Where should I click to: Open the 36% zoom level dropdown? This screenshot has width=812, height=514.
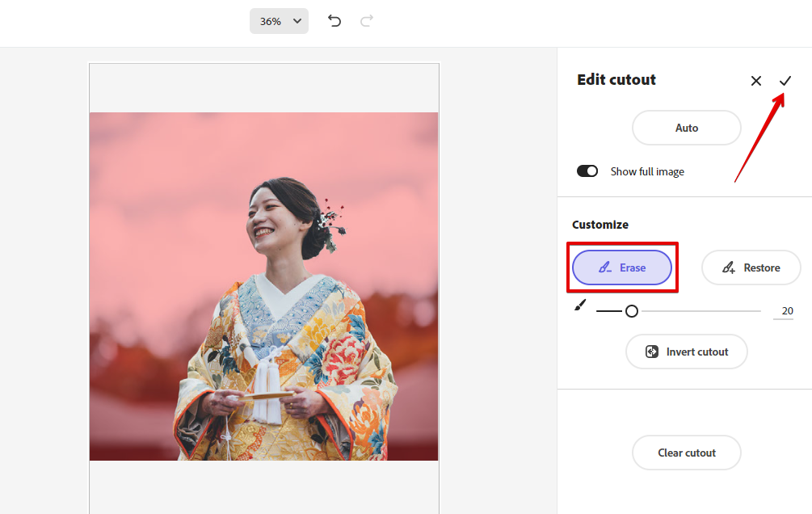point(271,21)
